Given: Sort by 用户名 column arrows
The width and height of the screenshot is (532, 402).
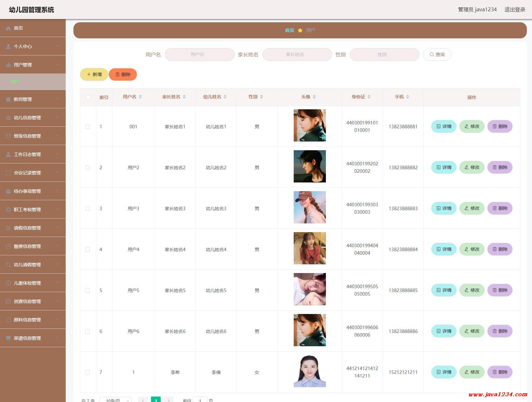Looking at the screenshot, I should [x=140, y=97].
